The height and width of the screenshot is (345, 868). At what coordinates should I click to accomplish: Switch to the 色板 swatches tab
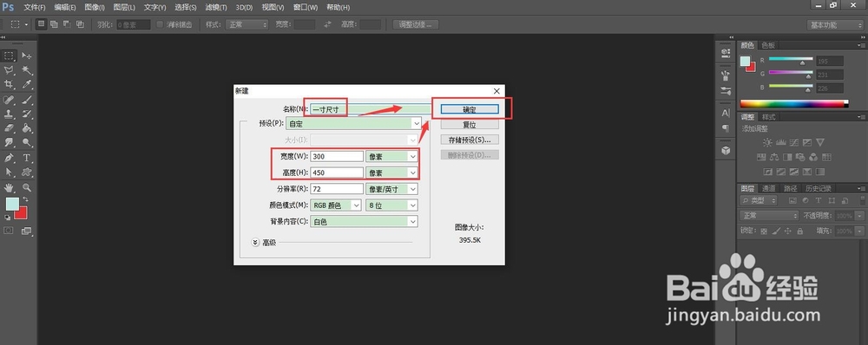(x=768, y=45)
